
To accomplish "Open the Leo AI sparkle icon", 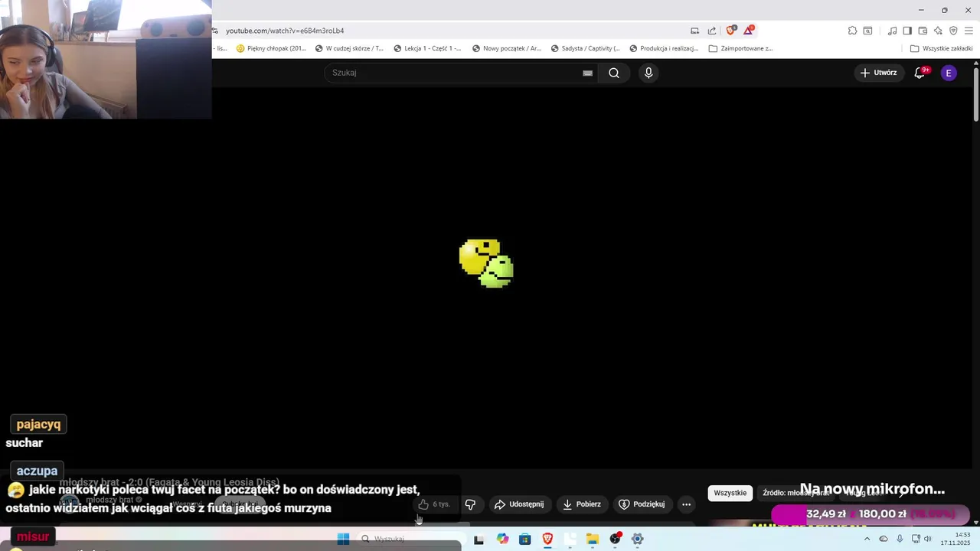I will pyautogui.click(x=938, y=31).
